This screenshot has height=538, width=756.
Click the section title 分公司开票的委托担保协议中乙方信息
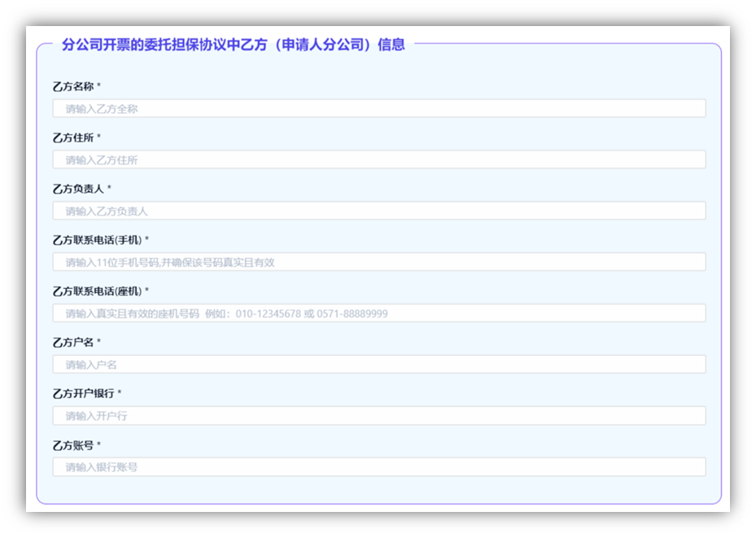[233, 45]
